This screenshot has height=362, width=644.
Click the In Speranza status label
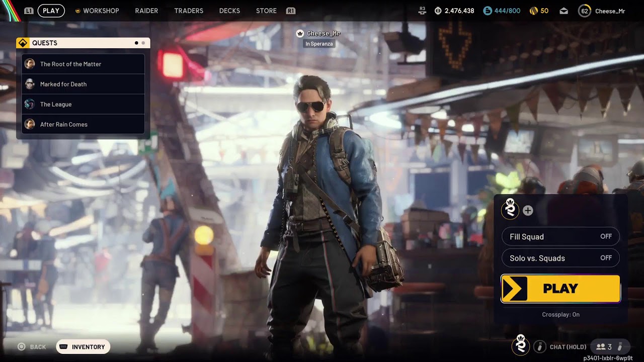pyautogui.click(x=319, y=44)
